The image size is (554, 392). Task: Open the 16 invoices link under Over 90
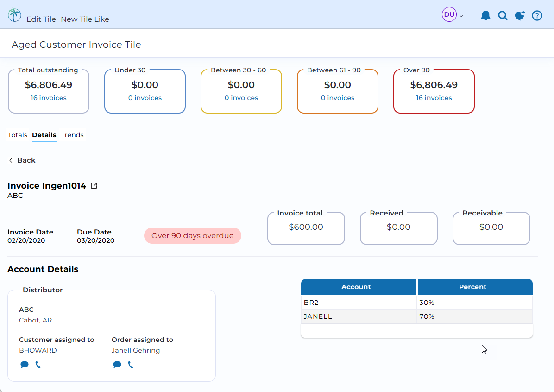tap(434, 98)
